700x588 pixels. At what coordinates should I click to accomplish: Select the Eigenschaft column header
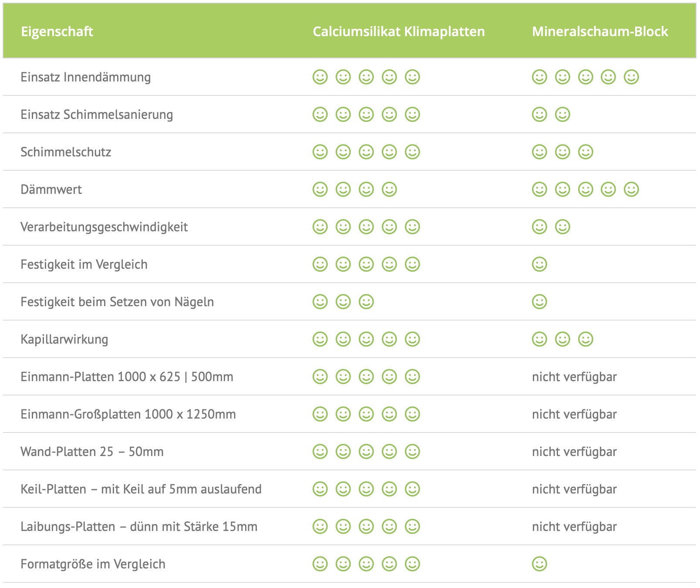click(x=57, y=31)
